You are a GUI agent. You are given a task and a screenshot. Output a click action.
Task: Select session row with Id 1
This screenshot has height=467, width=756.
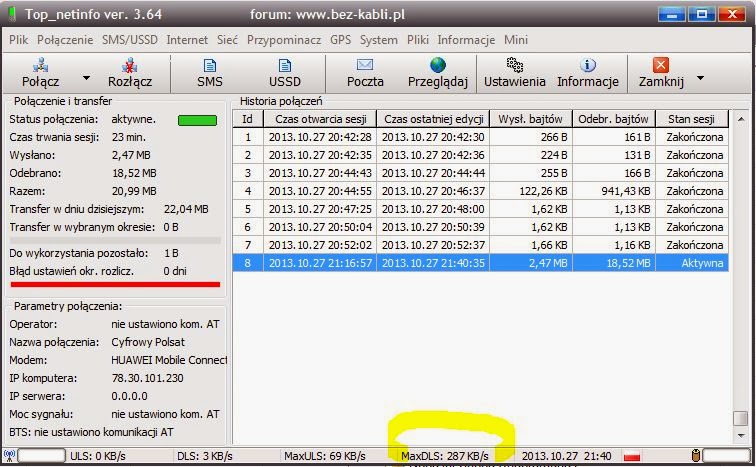[x=481, y=137]
